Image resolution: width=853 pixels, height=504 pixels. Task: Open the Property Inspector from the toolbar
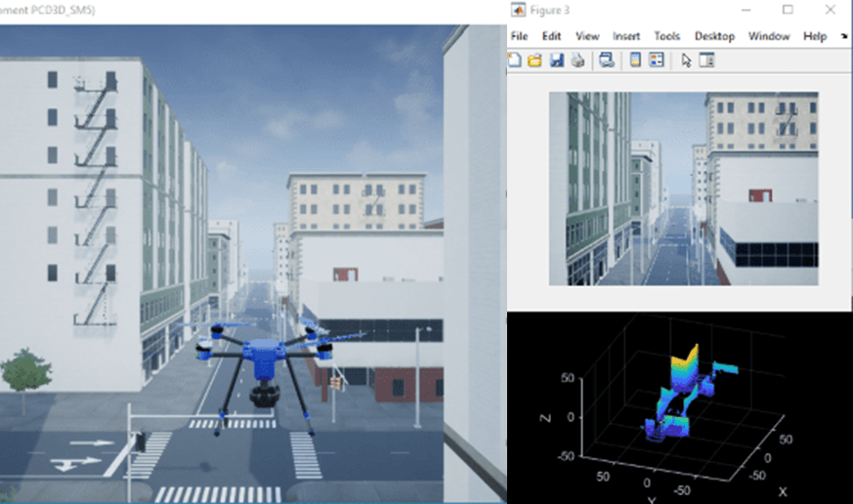707,61
